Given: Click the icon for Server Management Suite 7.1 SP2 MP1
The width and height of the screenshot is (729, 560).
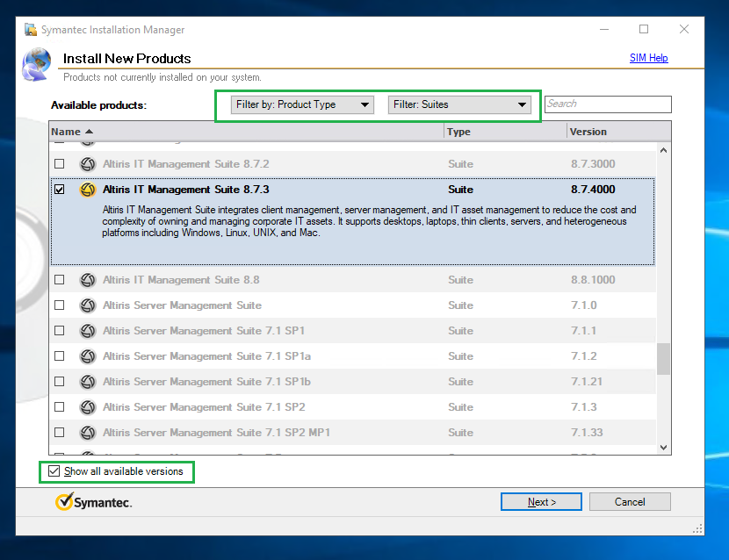Looking at the screenshot, I should [x=88, y=433].
